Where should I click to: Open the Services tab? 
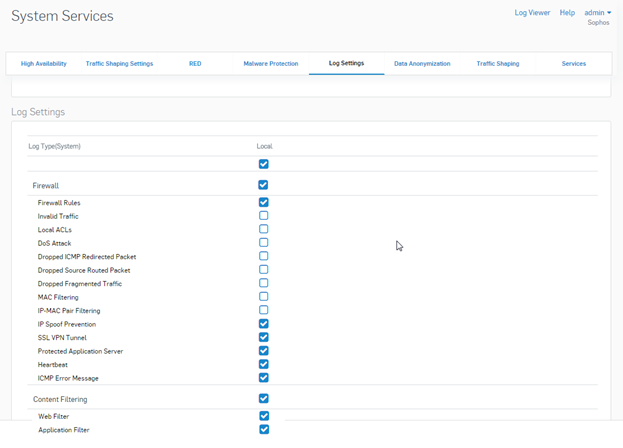pos(574,64)
